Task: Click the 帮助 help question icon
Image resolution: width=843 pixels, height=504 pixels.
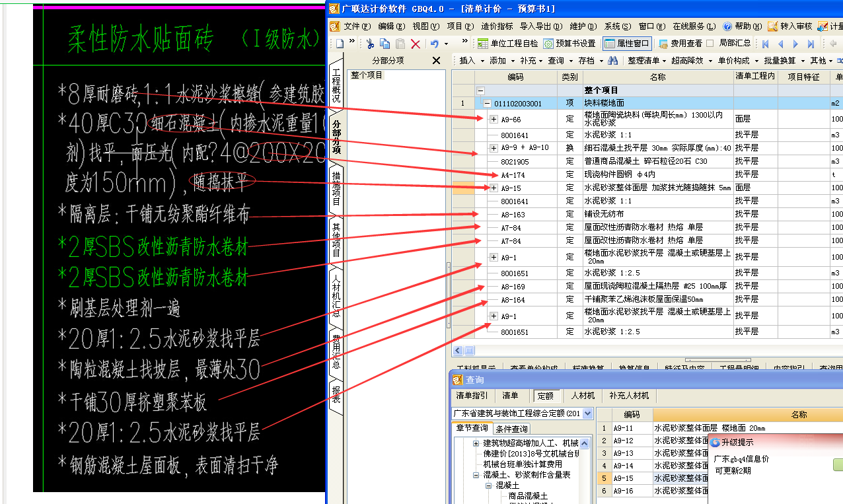Action: [x=727, y=26]
